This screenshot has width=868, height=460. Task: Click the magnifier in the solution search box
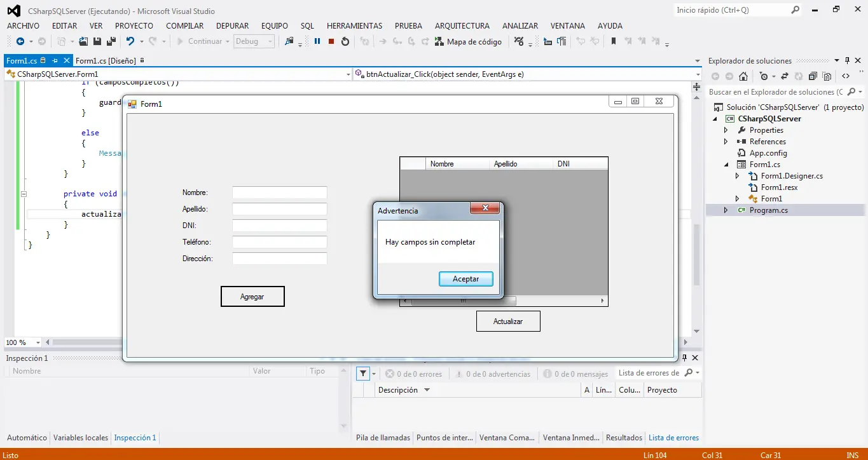coord(852,92)
